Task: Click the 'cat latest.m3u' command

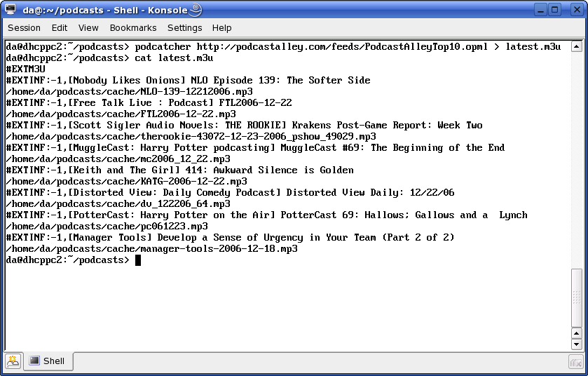Action: (174, 58)
